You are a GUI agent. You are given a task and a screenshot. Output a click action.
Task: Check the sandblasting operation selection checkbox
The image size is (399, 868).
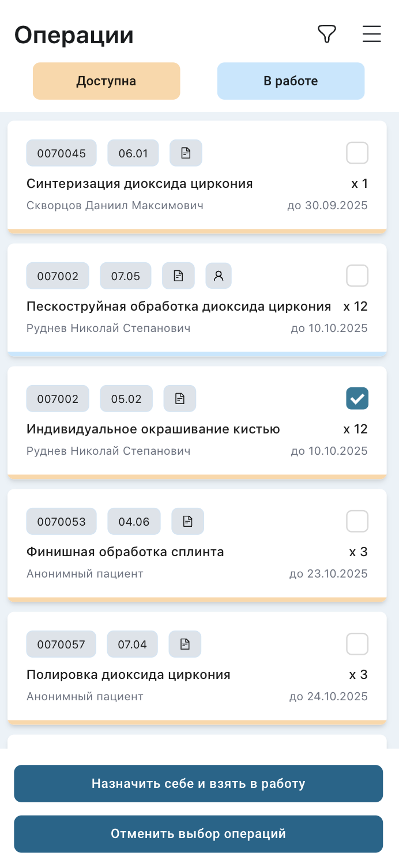point(357,276)
